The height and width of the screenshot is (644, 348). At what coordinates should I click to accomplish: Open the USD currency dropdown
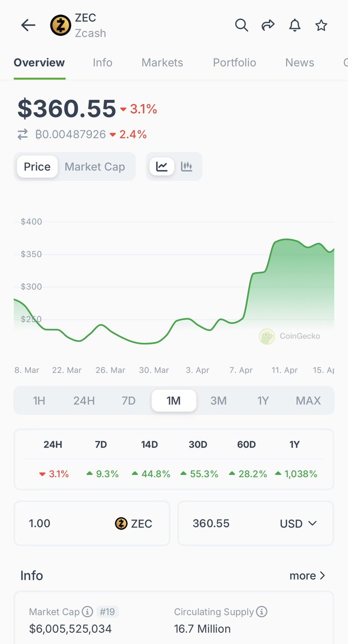pyautogui.click(x=298, y=523)
